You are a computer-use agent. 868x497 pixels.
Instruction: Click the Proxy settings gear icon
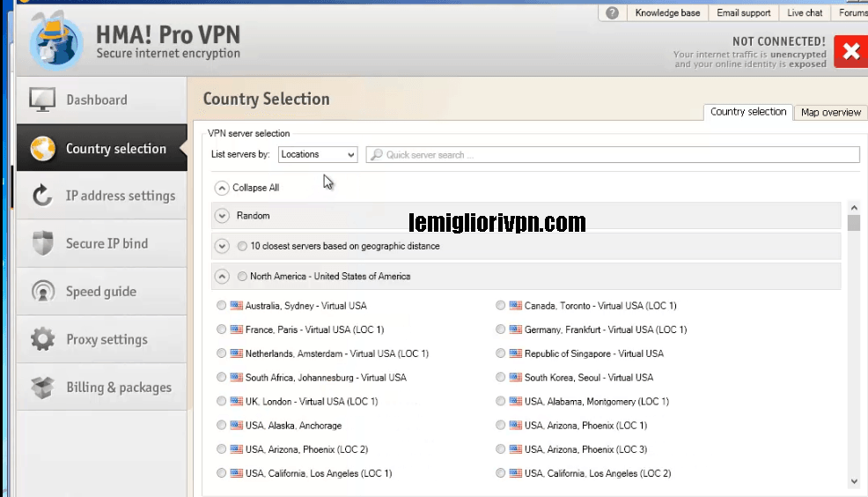pos(42,339)
